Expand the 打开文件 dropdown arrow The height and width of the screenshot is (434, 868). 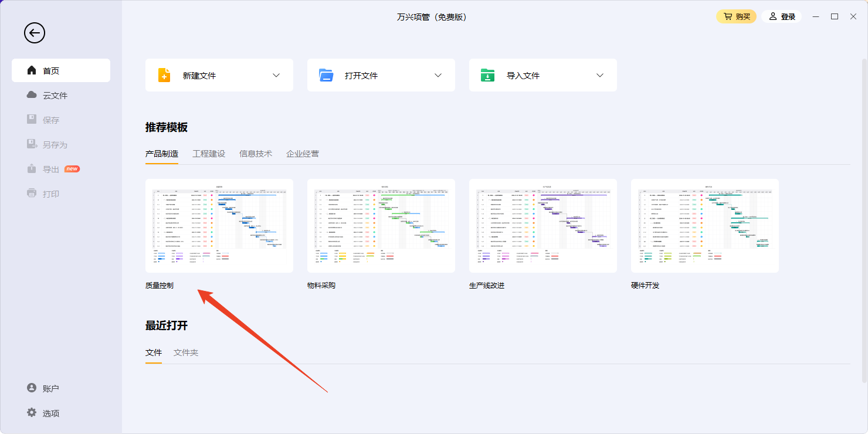(438, 75)
